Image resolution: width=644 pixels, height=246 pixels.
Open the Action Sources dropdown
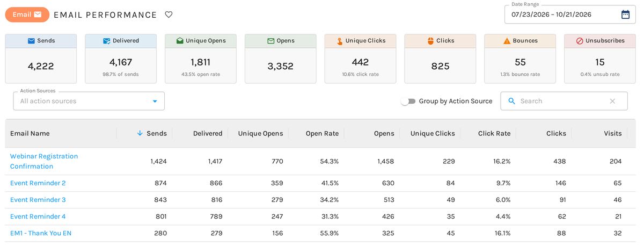89,101
